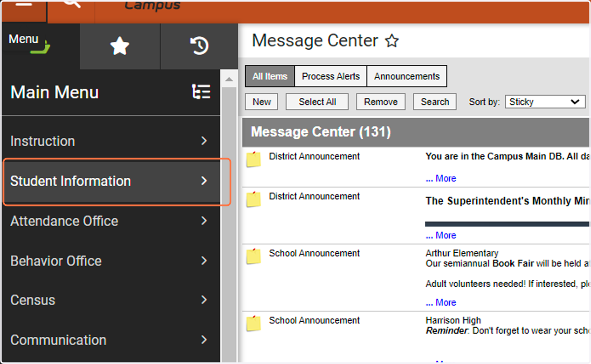Click the Message Center page title
Viewport: 591px width, 364px height.
point(315,41)
